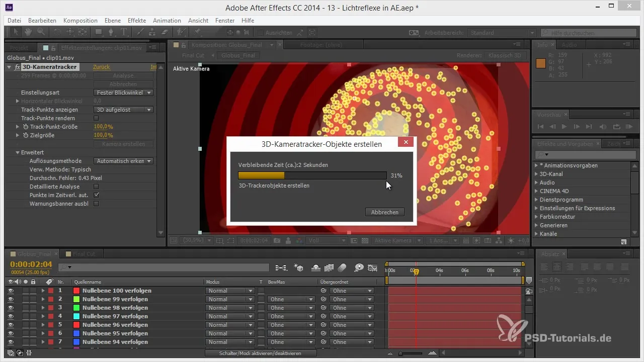This screenshot has width=644, height=362.
Task: Select the Hand tool
Action: [28, 32]
